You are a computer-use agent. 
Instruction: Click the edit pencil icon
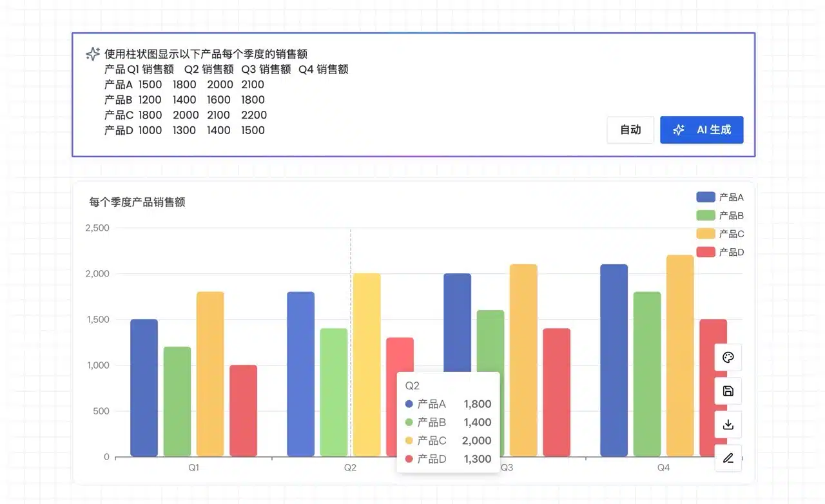728,458
